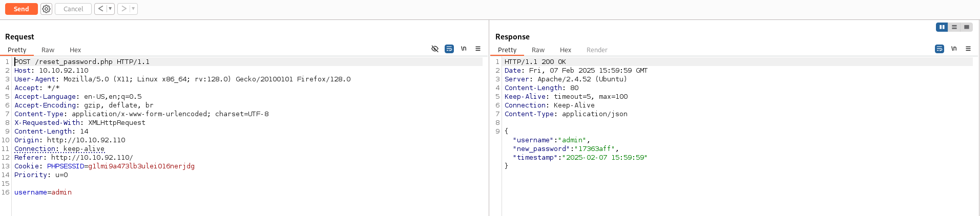
Task: Expand the forward history dropdown arrow
Action: pos(133,9)
